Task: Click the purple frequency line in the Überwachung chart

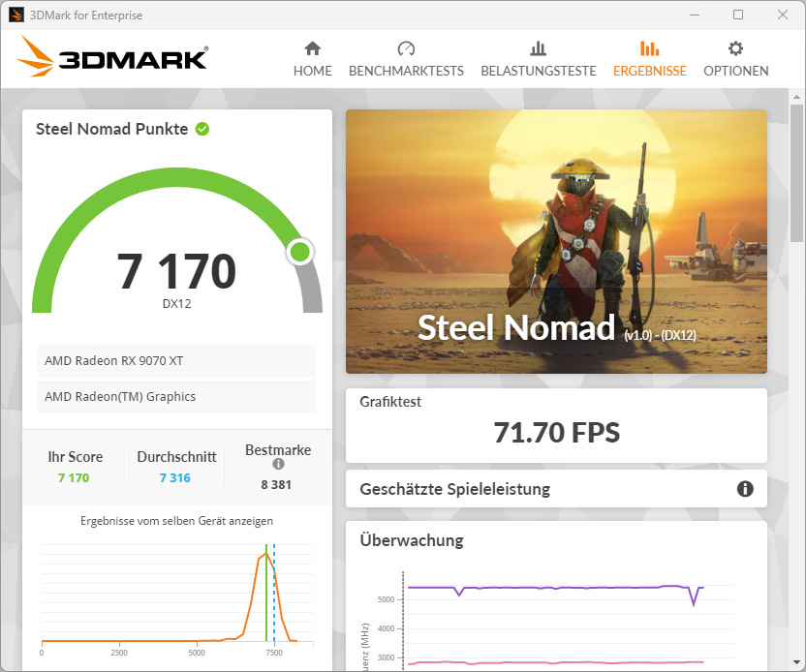Action: (555, 587)
